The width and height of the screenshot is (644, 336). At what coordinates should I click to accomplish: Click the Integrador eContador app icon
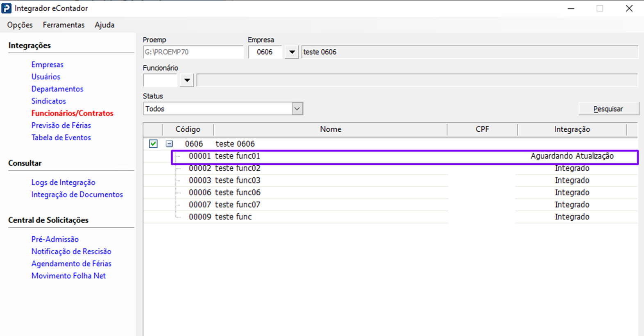(7, 8)
